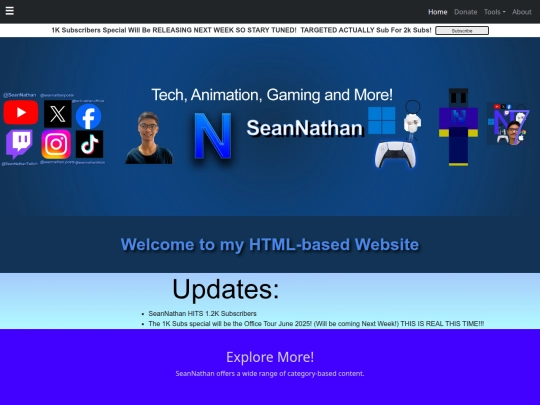The height and width of the screenshot is (405, 540).
Task: Click the 1K Subscribers Special announcement text
Action: pos(241,30)
